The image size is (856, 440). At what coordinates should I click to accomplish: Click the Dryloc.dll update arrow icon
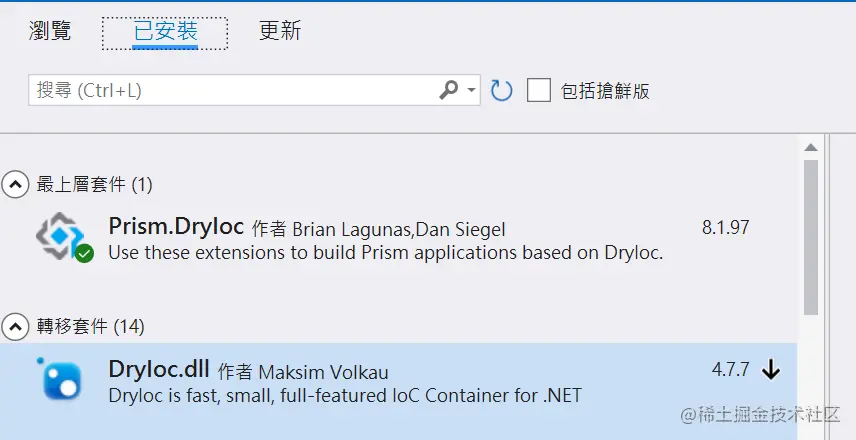click(770, 370)
